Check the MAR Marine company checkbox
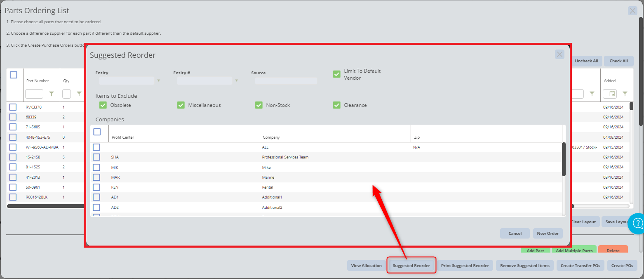644x279 pixels. (96, 177)
